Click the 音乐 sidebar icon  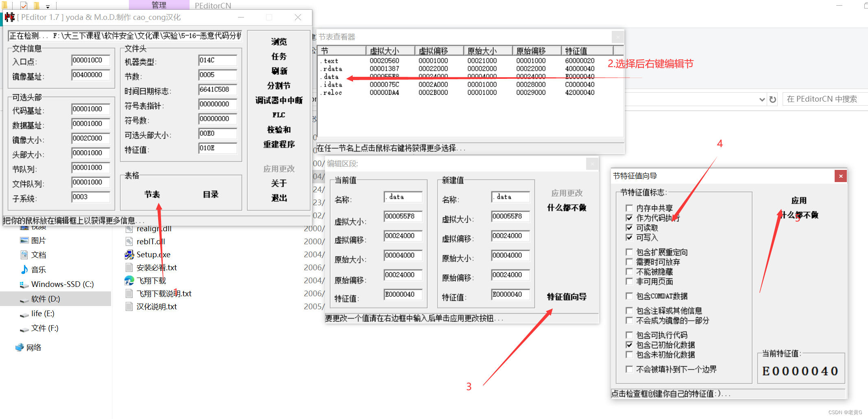(x=24, y=269)
